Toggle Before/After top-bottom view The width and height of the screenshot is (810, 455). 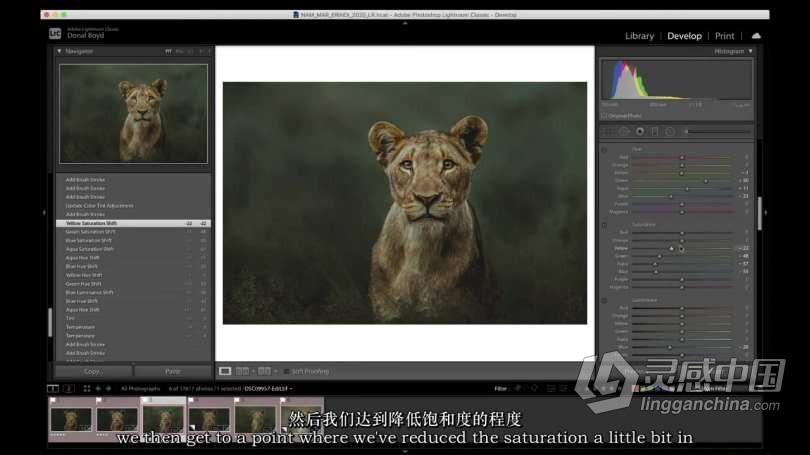pyautogui.click(x=264, y=371)
